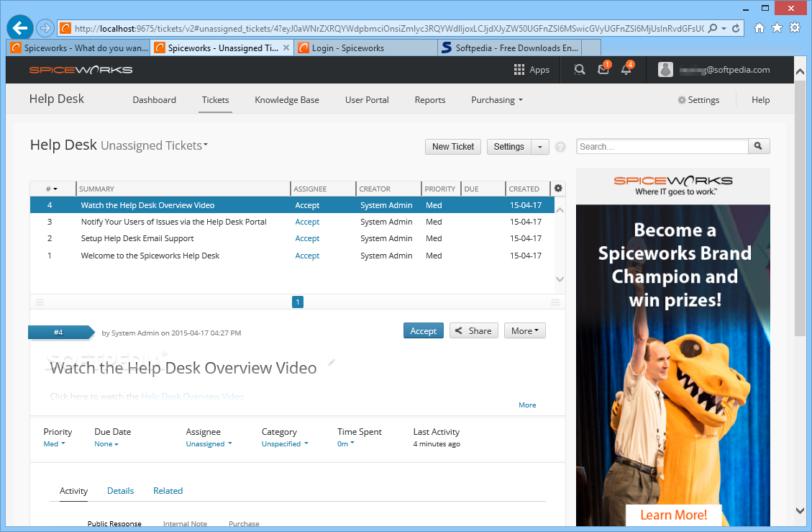Expand the Unassigned Tickets view dropdown

[155, 145]
